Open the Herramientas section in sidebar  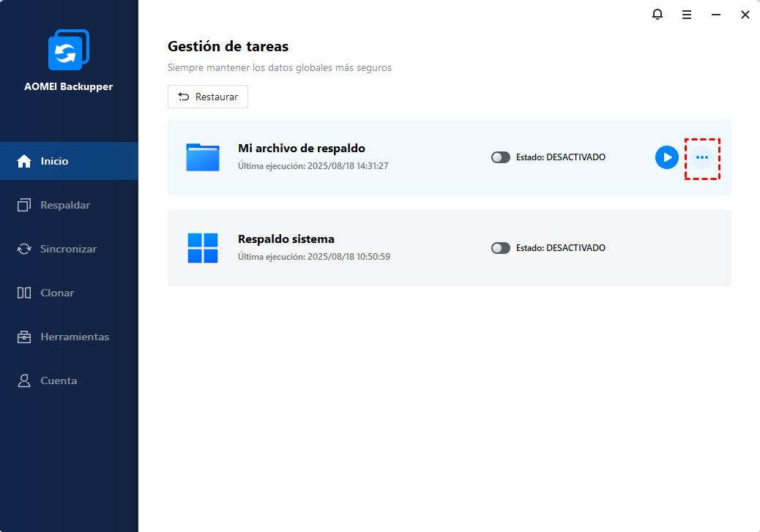click(x=69, y=337)
